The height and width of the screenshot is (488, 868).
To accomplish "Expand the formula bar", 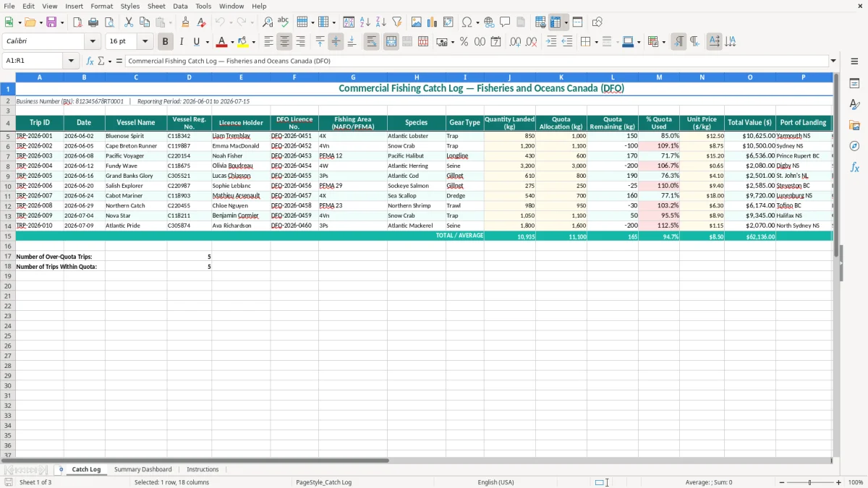I will (833, 61).
